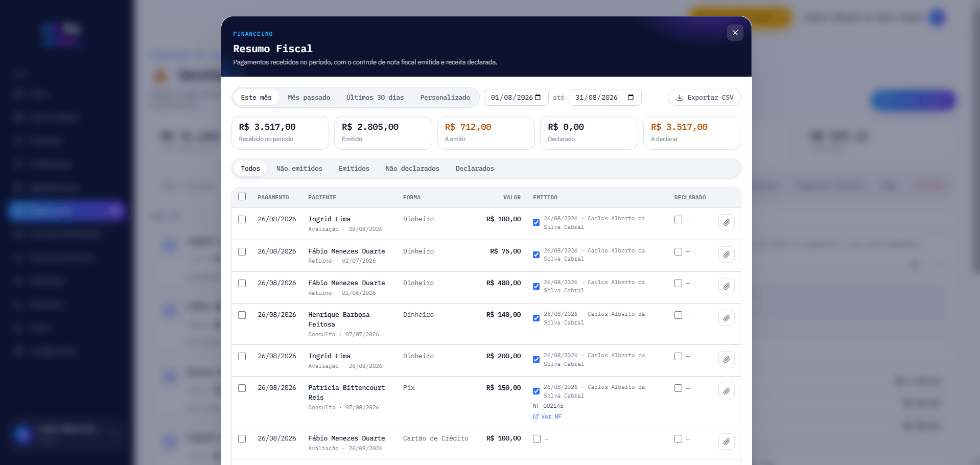Switch to the Emitidos tab
The image size is (980, 465).
[354, 169]
